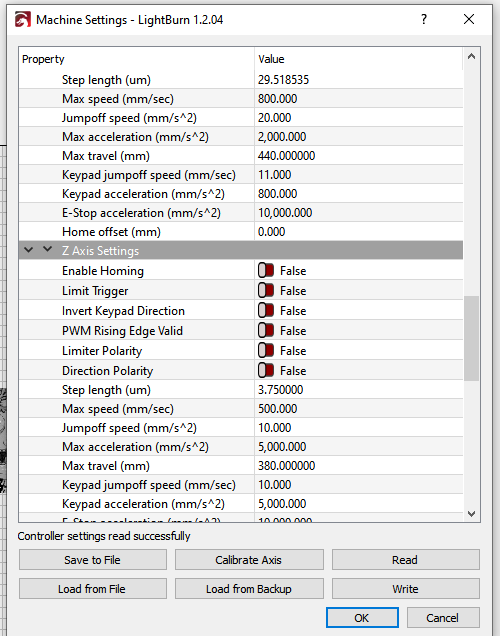Click the scrollbar up arrow

pos(471,57)
